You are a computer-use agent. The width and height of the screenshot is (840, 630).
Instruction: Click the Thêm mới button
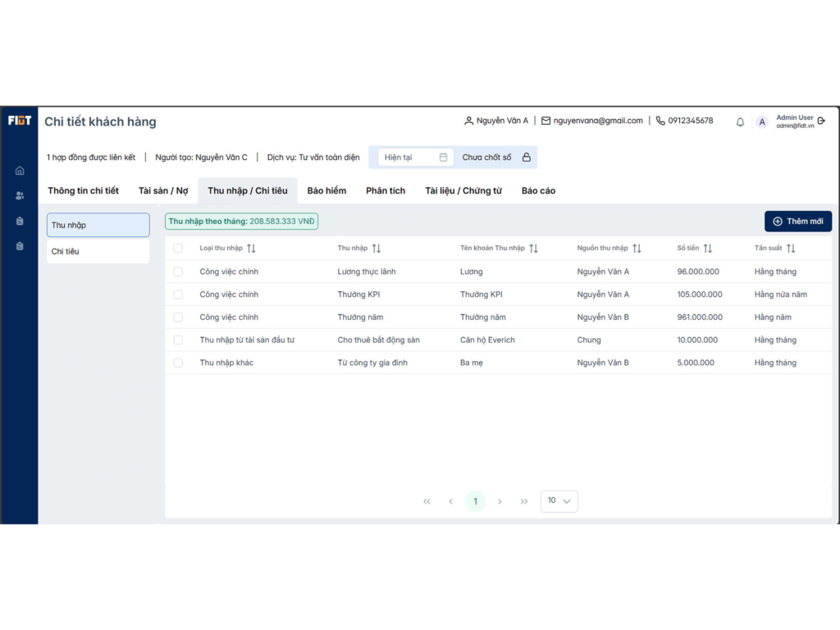click(797, 221)
